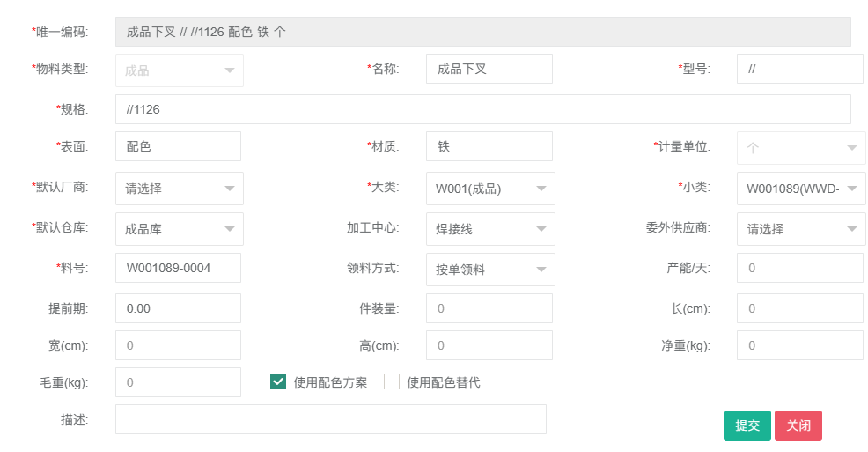Focus the 提前期 input field

click(178, 308)
